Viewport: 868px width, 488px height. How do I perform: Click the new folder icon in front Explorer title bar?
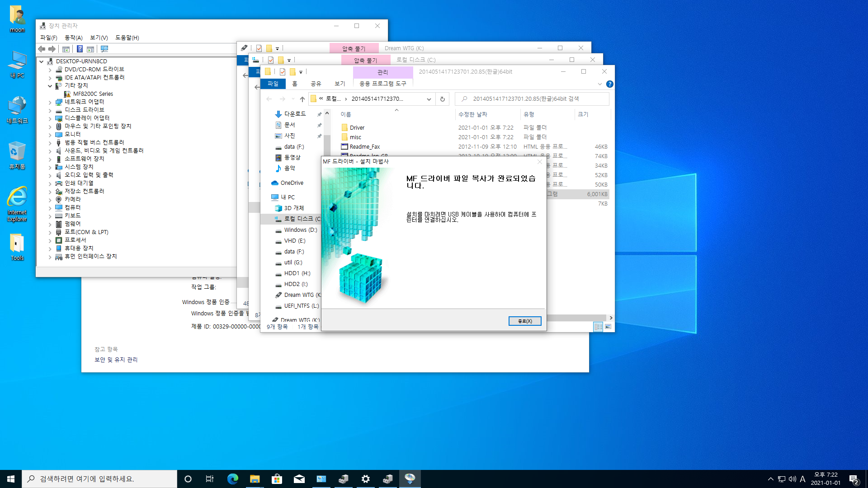point(292,72)
